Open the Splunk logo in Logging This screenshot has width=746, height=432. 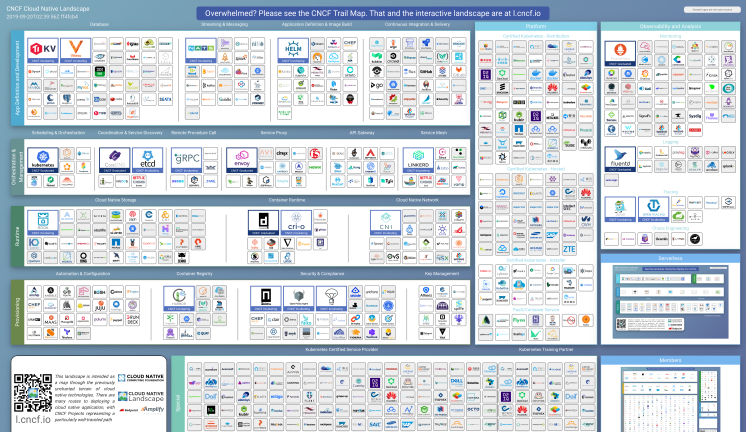click(x=728, y=166)
